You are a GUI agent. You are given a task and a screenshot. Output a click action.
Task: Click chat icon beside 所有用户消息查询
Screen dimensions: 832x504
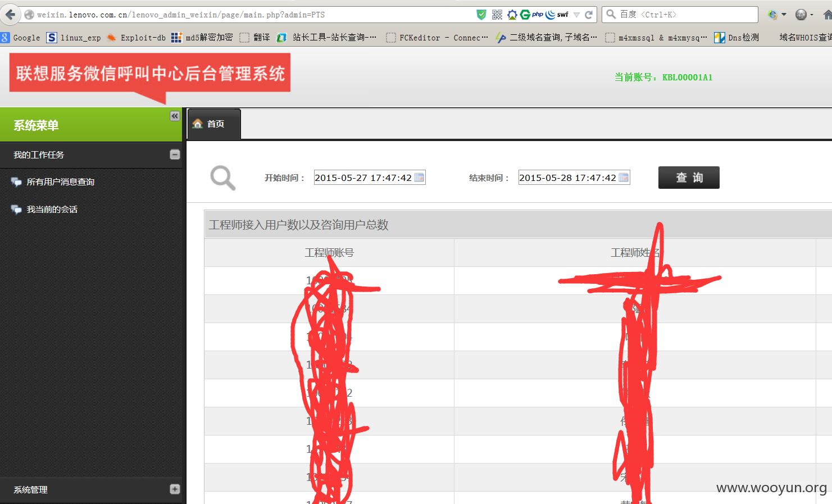tap(16, 181)
